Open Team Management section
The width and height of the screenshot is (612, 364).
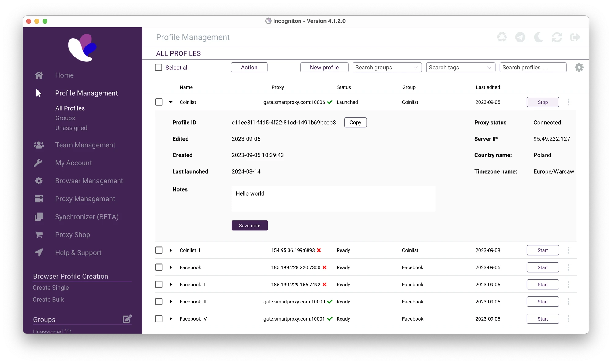point(85,145)
